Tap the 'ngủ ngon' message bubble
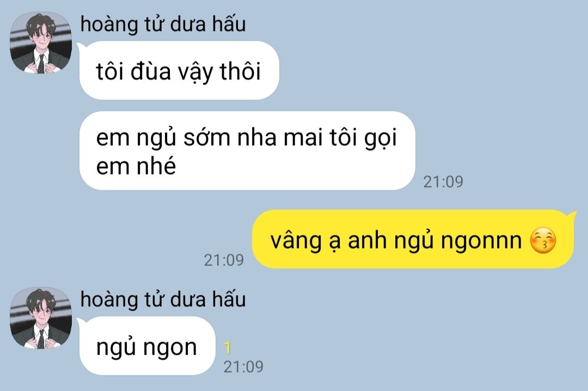 148,346
